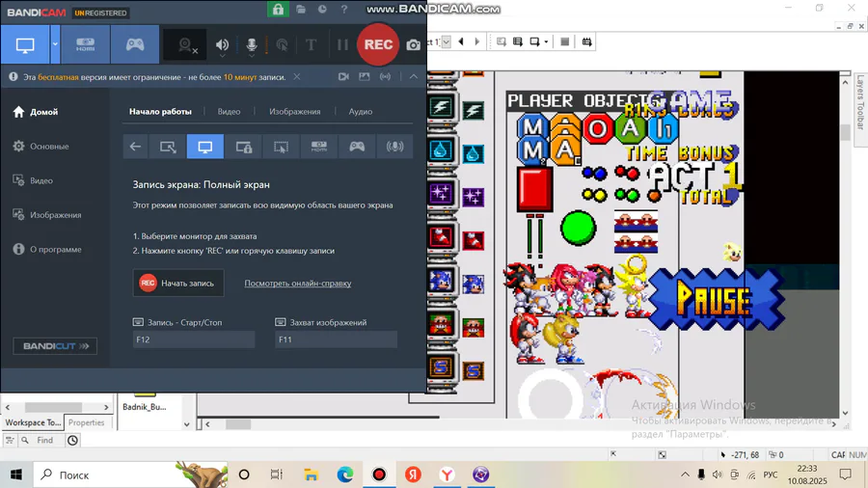868x488 pixels.
Task: Select Badnik_Bu... item in list
Action: [x=145, y=407]
